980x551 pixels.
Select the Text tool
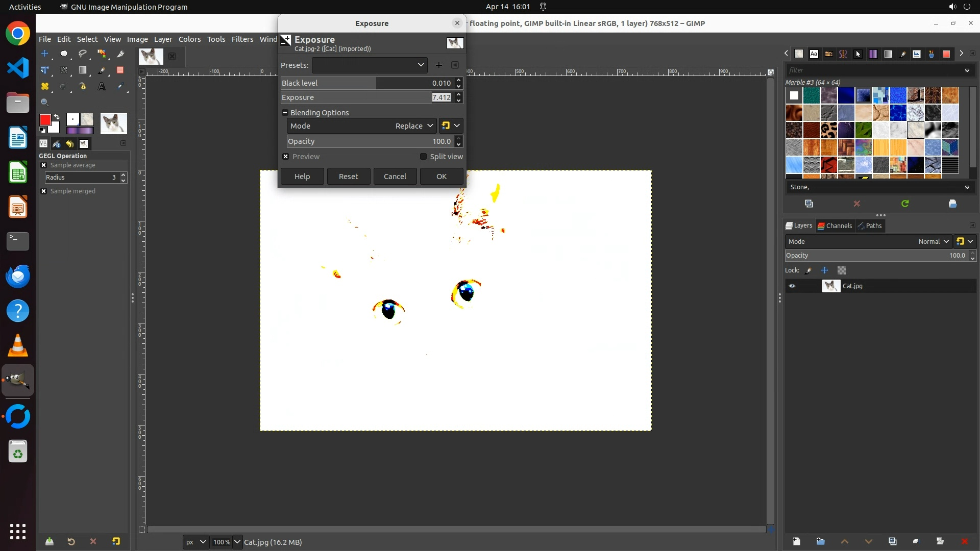pyautogui.click(x=102, y=87)
